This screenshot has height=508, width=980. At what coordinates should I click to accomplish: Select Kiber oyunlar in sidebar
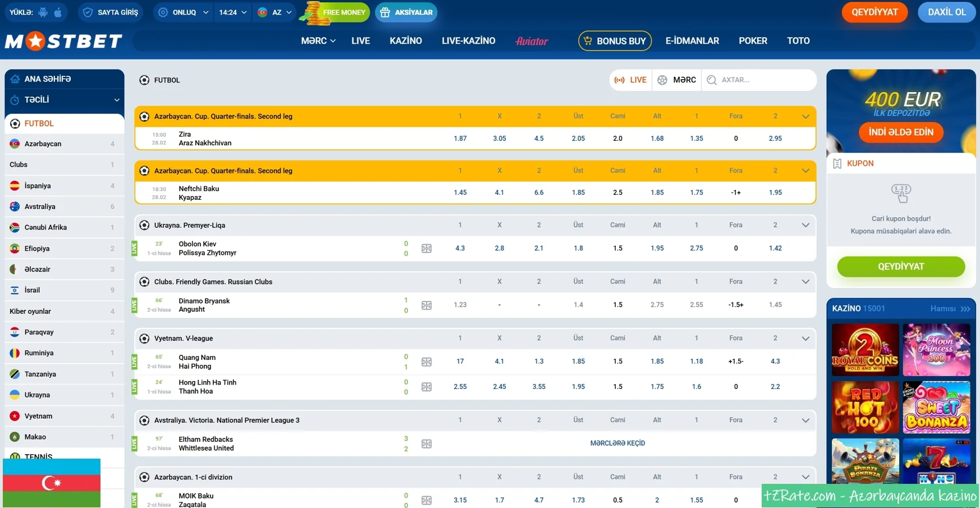coord(65,311)
